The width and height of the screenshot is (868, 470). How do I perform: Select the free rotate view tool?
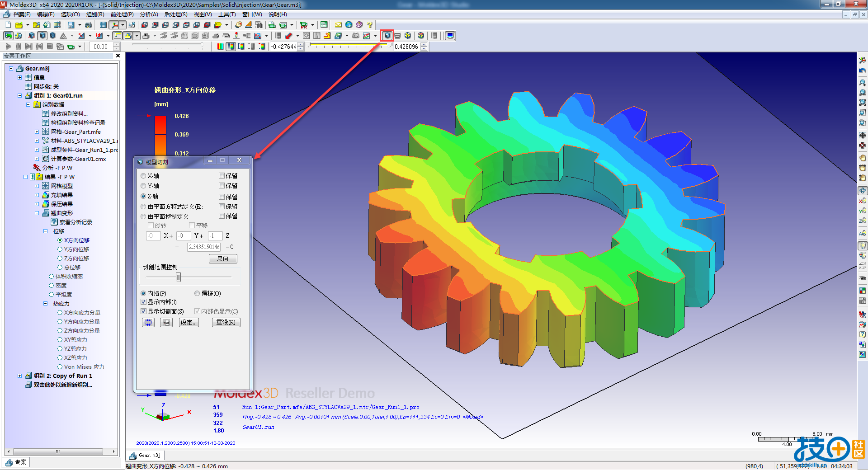click(863, 190)
